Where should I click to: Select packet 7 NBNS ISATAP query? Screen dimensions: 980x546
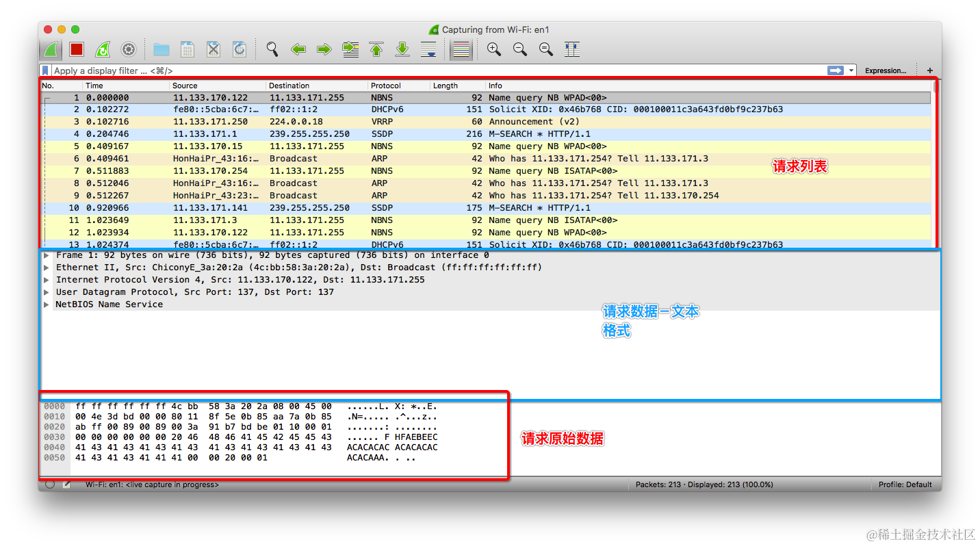pos(486,171)
